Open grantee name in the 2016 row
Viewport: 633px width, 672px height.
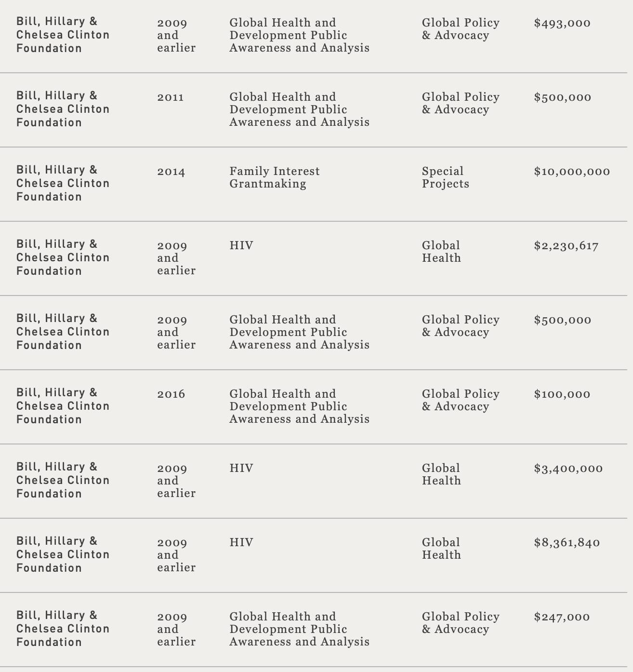(63, 406)
